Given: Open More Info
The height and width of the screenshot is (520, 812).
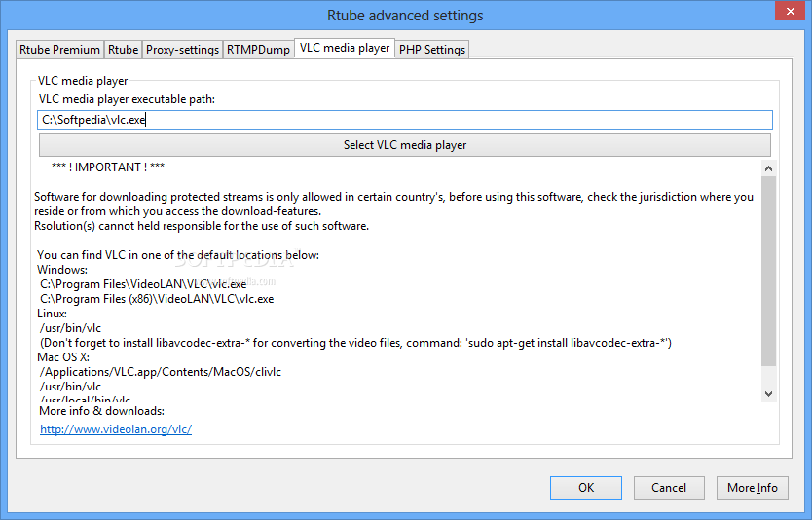Looking at the screenshot, I should (753, 488).
